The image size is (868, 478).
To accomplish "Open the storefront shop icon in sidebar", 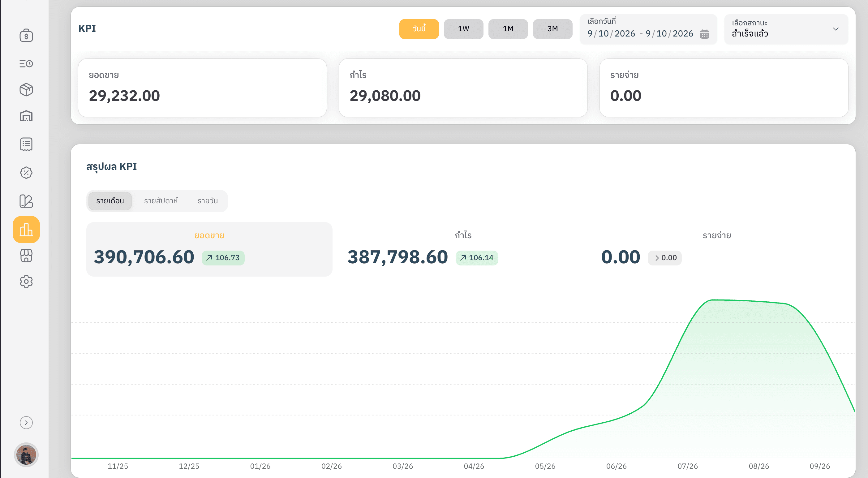I will pos(26,256).
